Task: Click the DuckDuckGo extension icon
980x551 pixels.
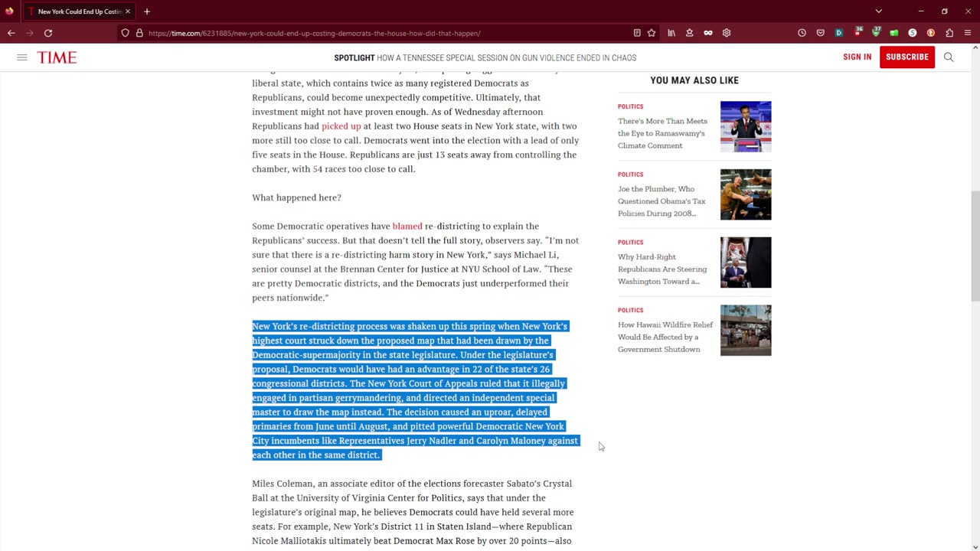Action: click(x=931, y=33)
